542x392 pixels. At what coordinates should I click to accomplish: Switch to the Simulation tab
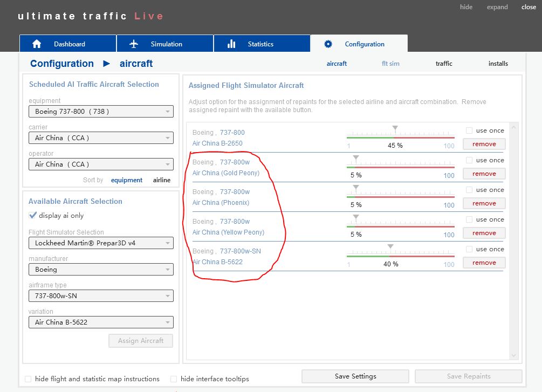click(x=165, y=43)
